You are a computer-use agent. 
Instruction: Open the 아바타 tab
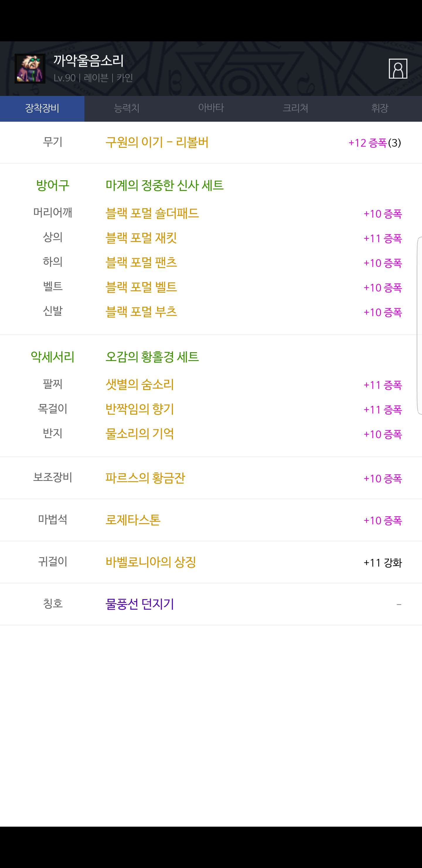coord(211,108)
